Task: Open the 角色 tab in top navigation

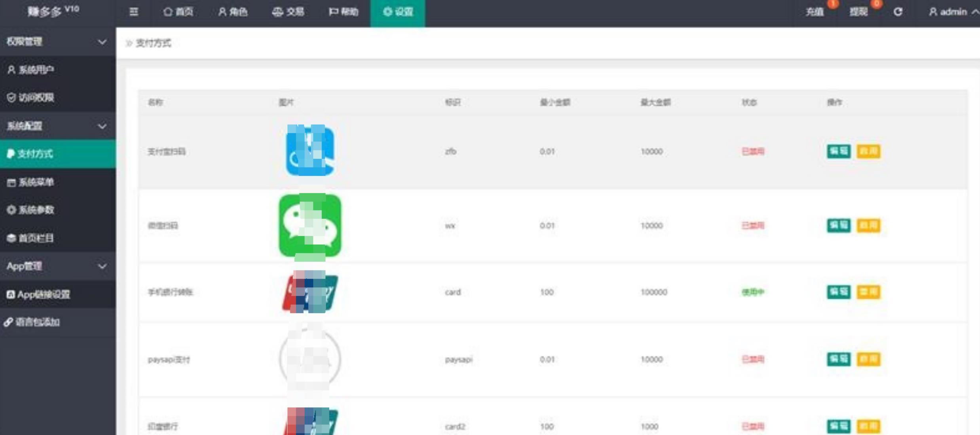Action: (x=233, y=12)
